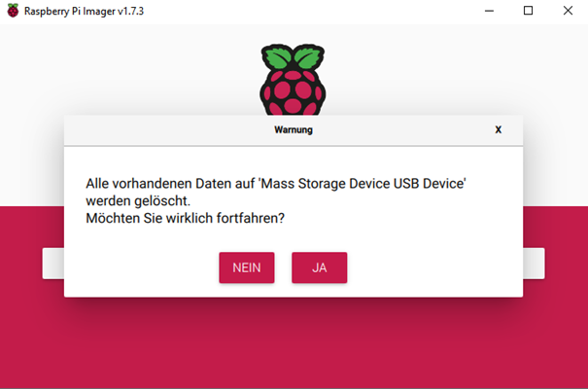Image resolution: width=588 pixels, height=389 pixels.
Task: Maximize the Raspberry Pi Imager window
Action: tap(528, 11)
